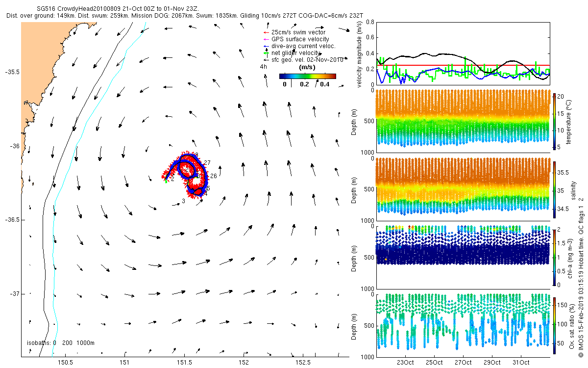Click the 'isobaths: 0 200 1000m' label

click(x=60, y=342)
